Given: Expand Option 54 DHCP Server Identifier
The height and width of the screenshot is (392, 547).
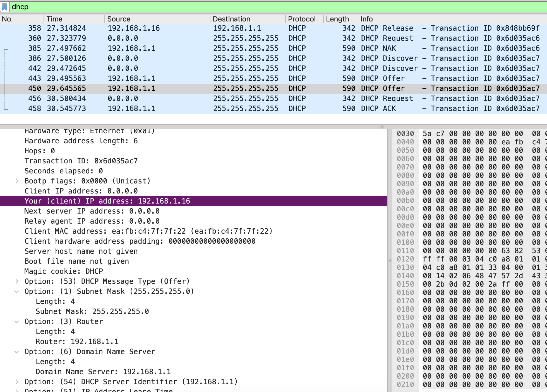Looking at the screenshot, I should [x=17, y=382].
